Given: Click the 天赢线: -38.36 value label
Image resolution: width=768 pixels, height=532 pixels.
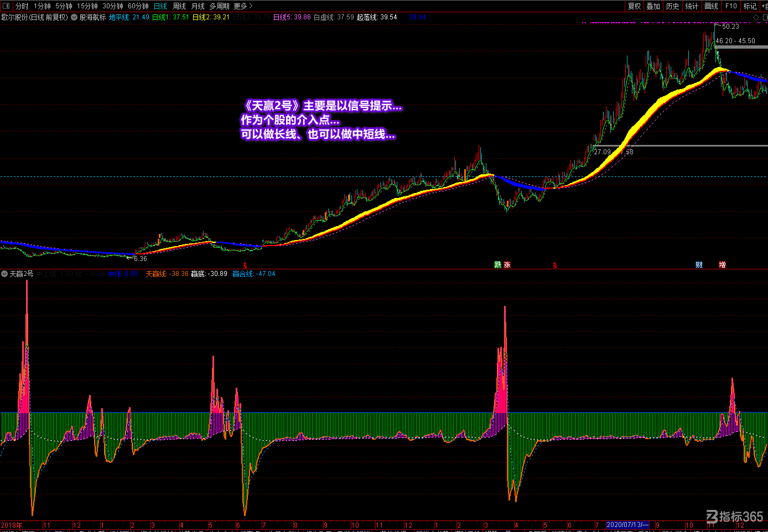Looking at the screenshot, I should tap(167, 274).
